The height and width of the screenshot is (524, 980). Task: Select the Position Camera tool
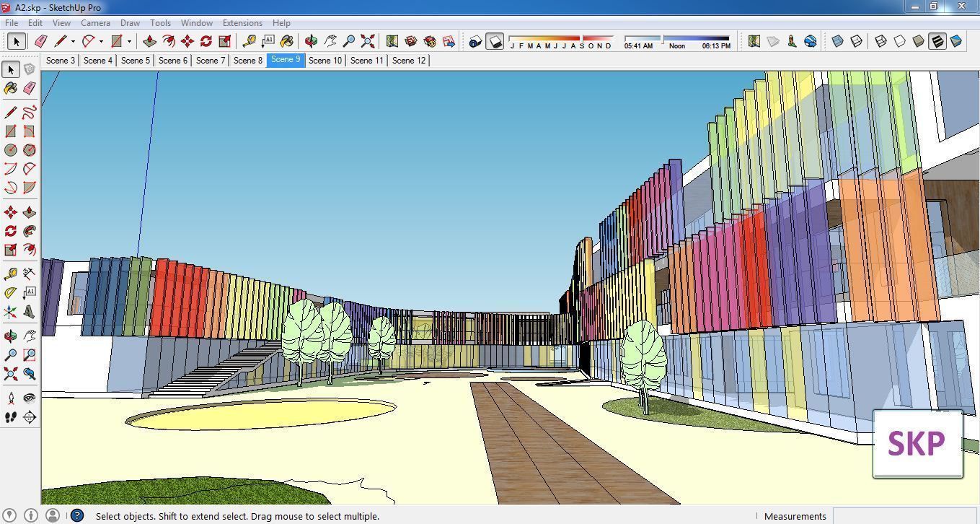point(11,398)
